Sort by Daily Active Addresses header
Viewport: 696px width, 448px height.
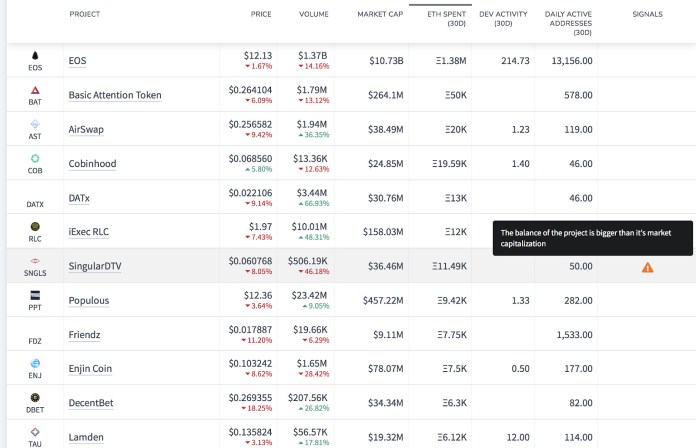tap(568, 23)
